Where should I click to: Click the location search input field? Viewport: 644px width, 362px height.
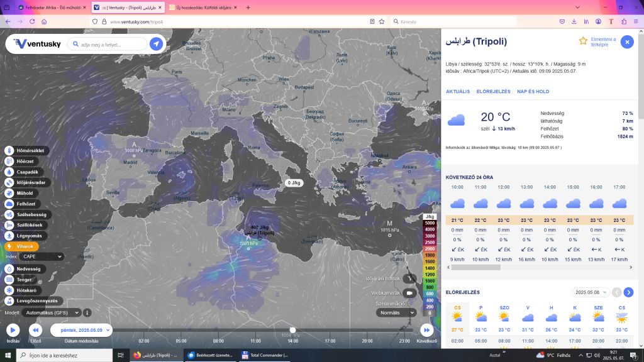tap(107, 45)
